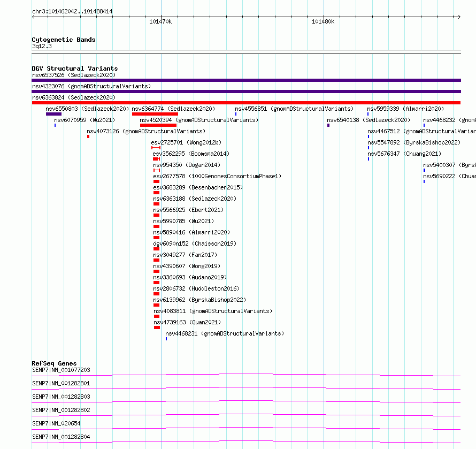Click nsv5890416 (Almarri2020) label
476x449 pixels.
(x=191, y=232)
